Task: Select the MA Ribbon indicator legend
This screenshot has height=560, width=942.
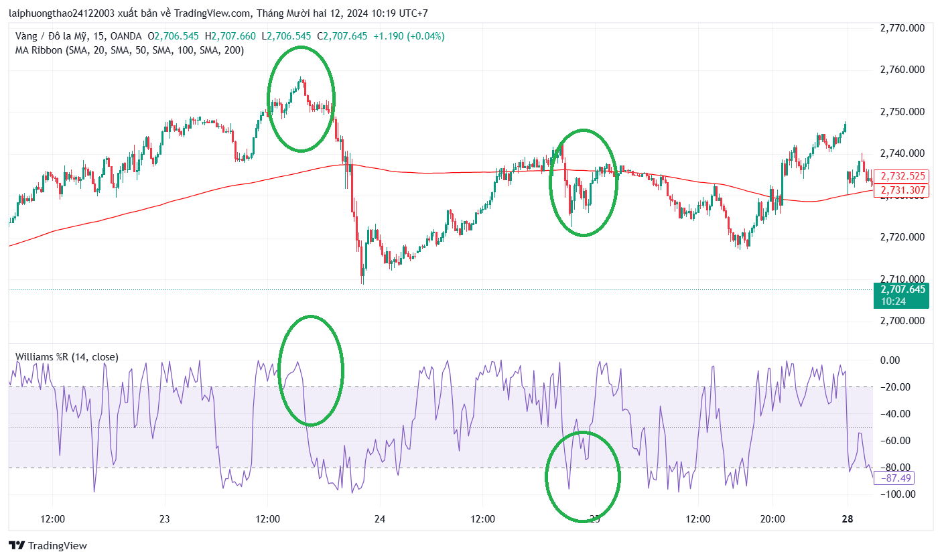Action: coord(130,50)
